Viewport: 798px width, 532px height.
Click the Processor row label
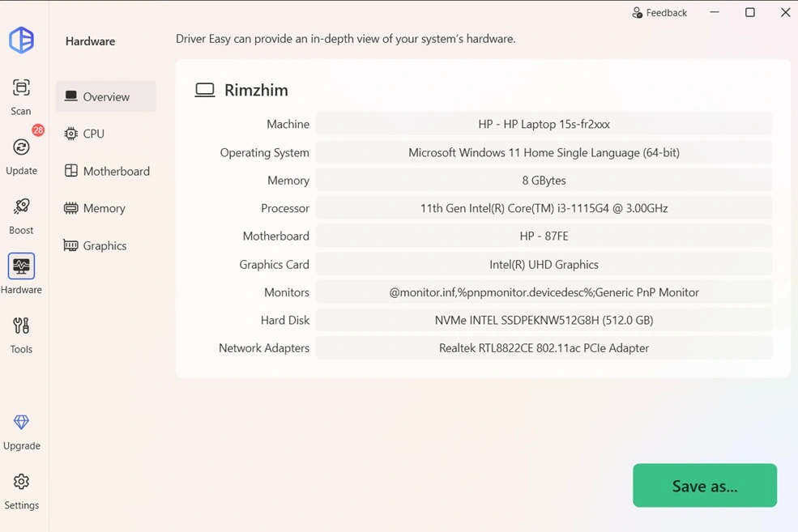(285, 208)
